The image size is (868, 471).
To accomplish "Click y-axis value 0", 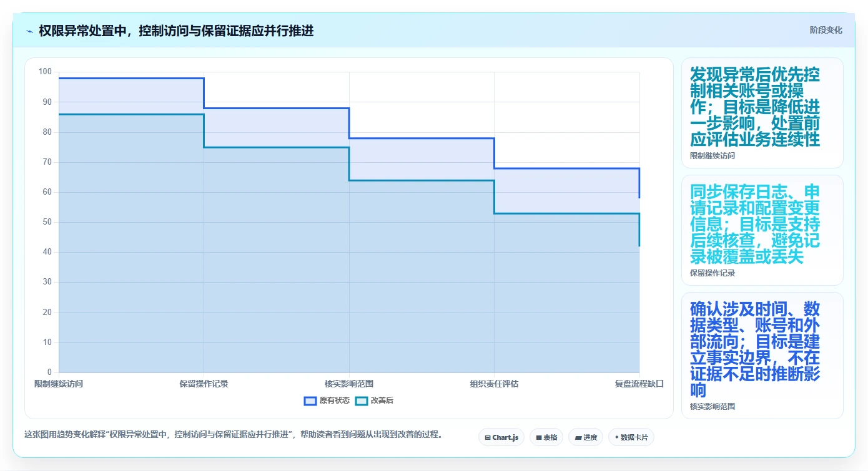I will [50, 372].
